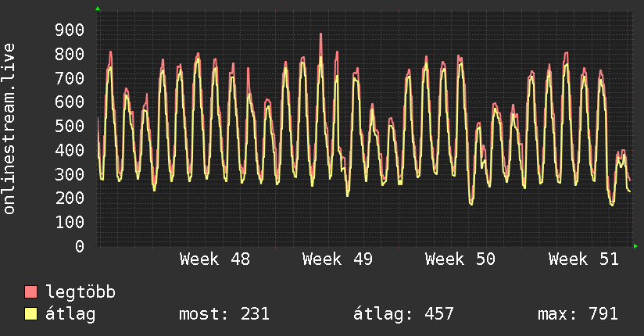Click the 600 y-axis label
Image resolution: width=644 pixels, height=336 pixels.
click(x=70, y=102)
